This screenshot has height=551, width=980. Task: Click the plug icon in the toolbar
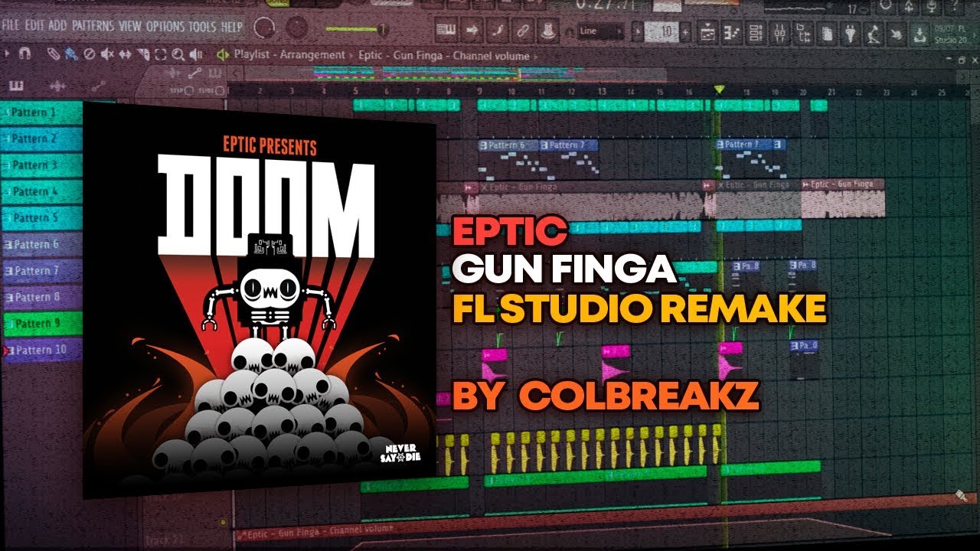[x=850, y=32]
